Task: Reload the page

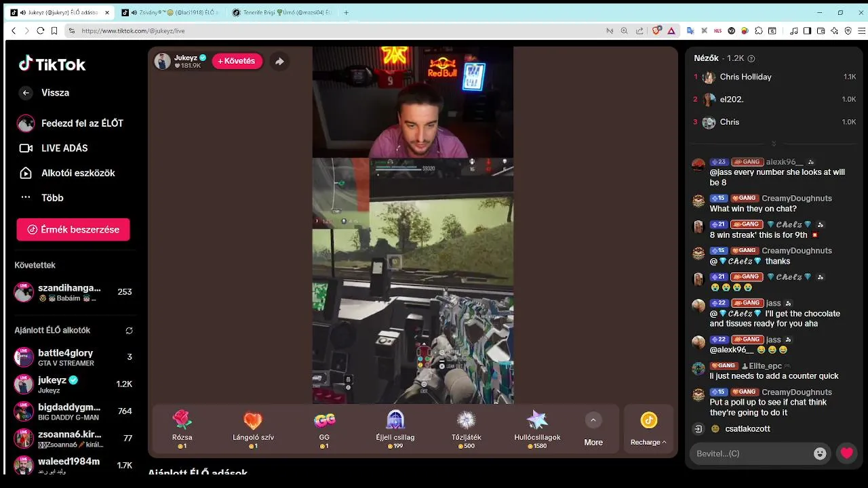Action: pos(40,30)
